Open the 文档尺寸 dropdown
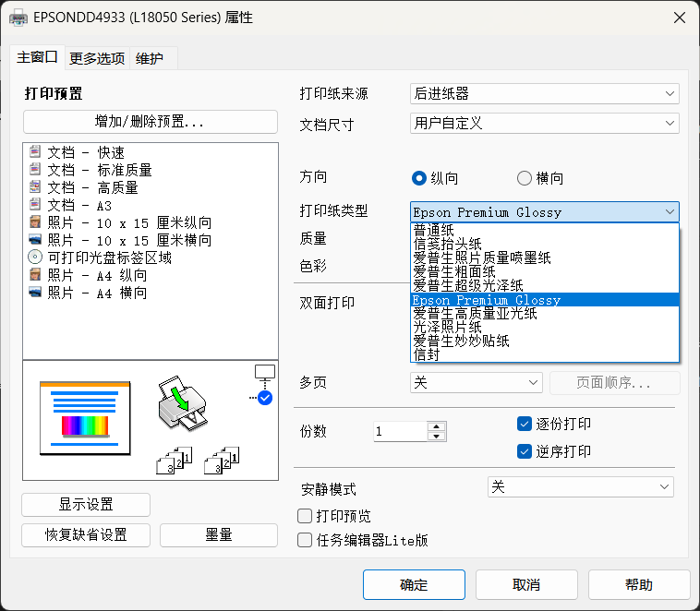 click(545, 123)
